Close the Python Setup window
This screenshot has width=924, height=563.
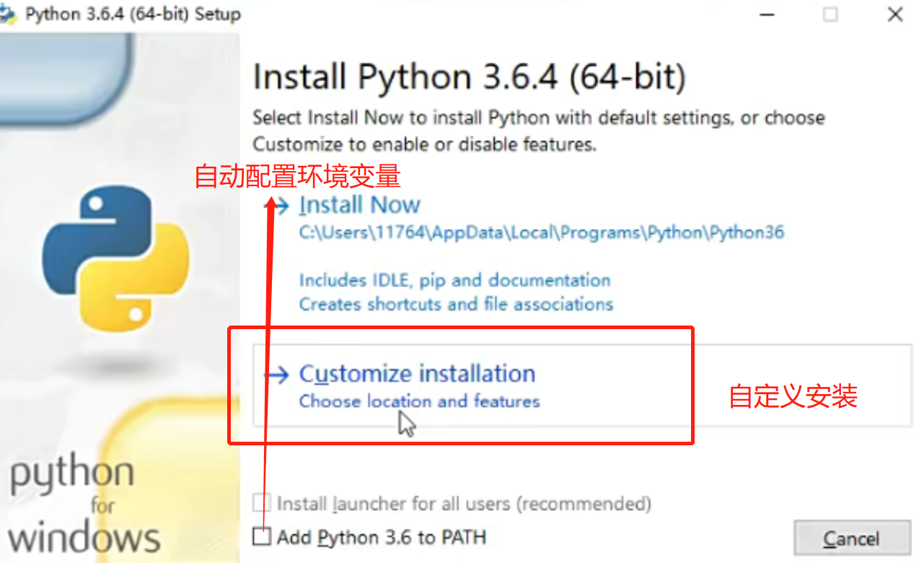[x=895, y=14]
